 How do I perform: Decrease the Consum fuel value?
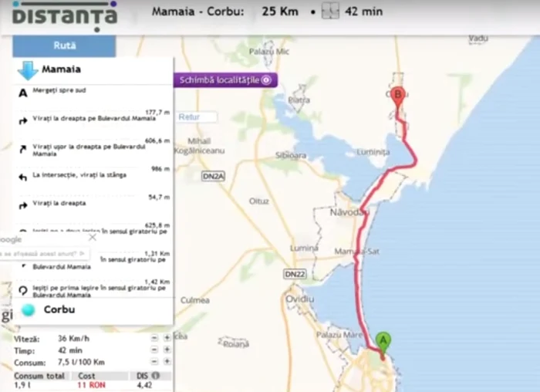[155, 361]
